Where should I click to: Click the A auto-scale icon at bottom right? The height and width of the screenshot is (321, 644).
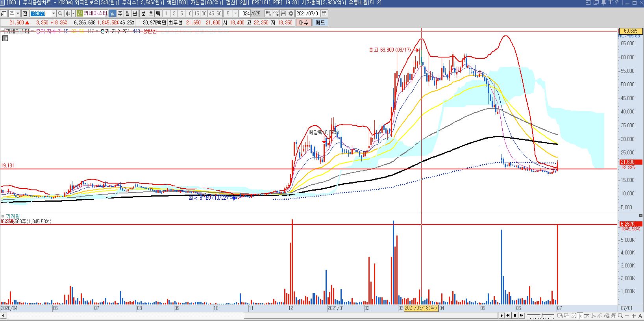tap(640, 315)
